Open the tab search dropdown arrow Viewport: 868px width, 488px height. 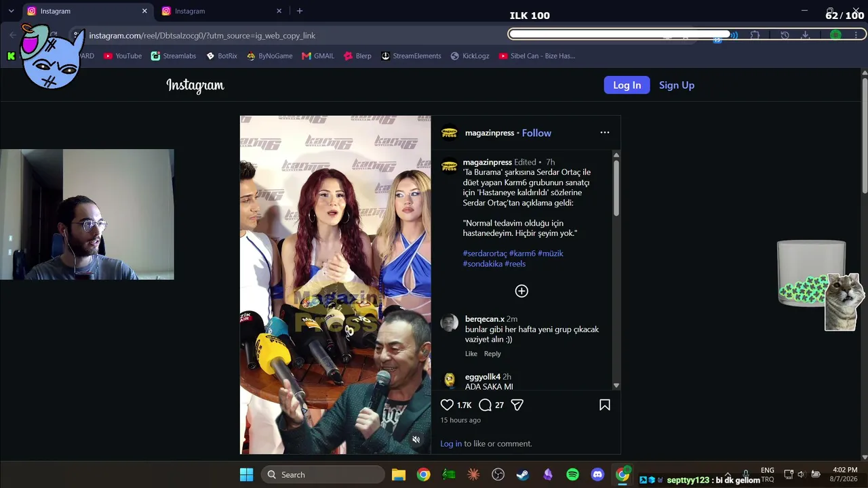click(x=11, y=11)
